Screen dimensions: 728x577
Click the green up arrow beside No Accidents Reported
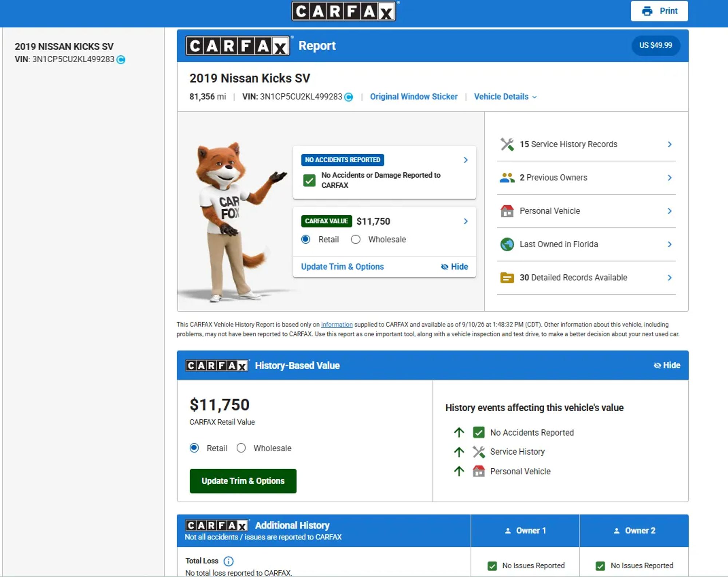click(x=459, y=432)
